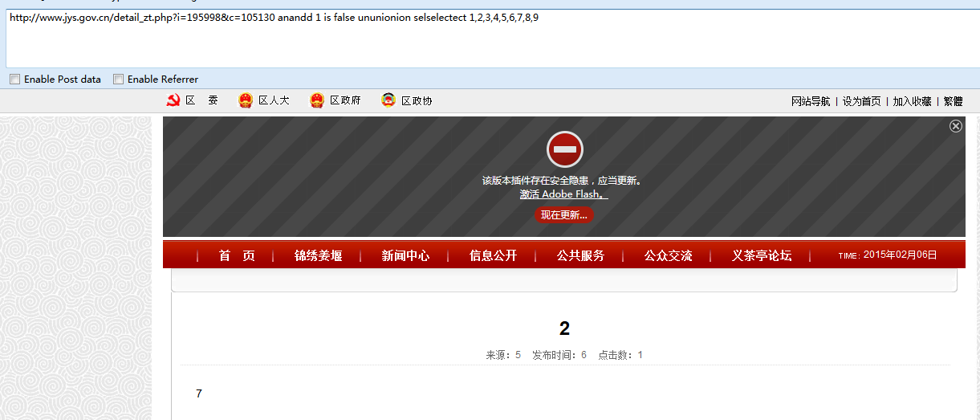Open the 公众交流 menu item
Screen dimensions: 980x420
coord(668,255)
